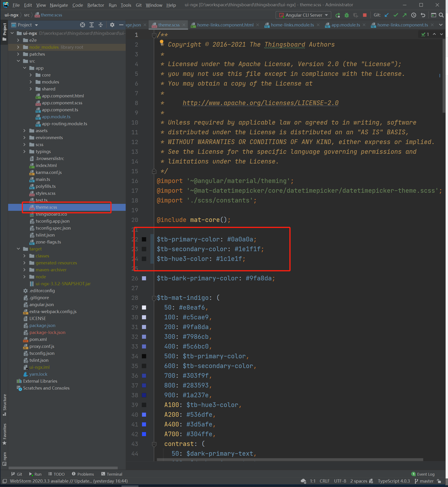The width and height of the screenshot is (448, 487).
Task: Expand the node_modules folder
Action: 18,47
